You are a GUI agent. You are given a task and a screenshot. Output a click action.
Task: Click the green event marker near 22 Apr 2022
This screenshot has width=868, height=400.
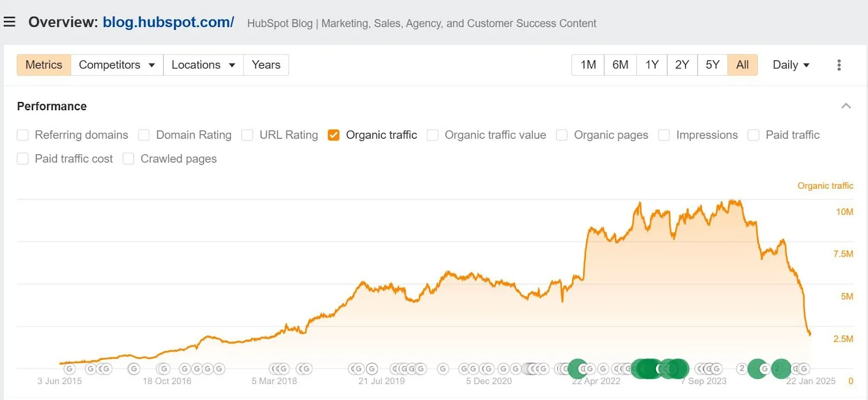577,369
